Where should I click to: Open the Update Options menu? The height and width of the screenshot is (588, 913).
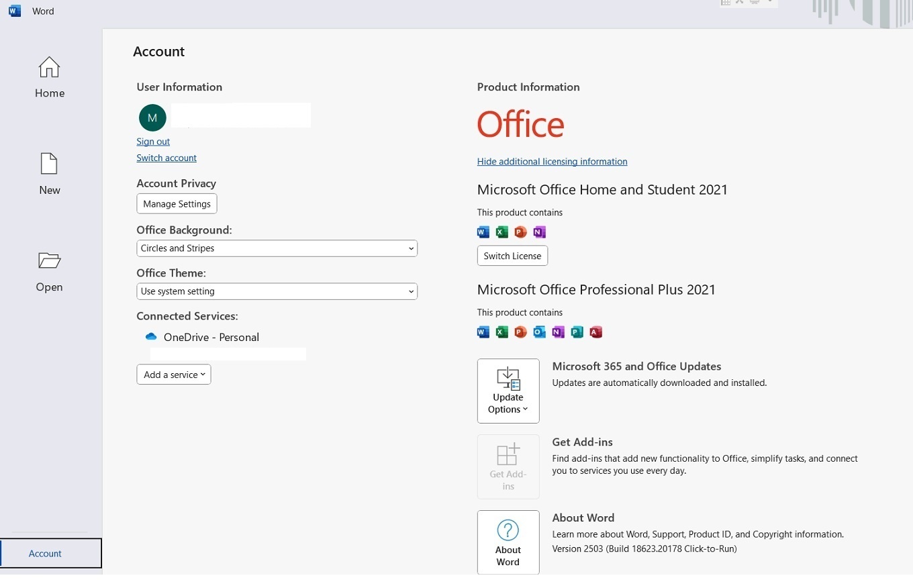pyautogui.click(x=508, y=391)
